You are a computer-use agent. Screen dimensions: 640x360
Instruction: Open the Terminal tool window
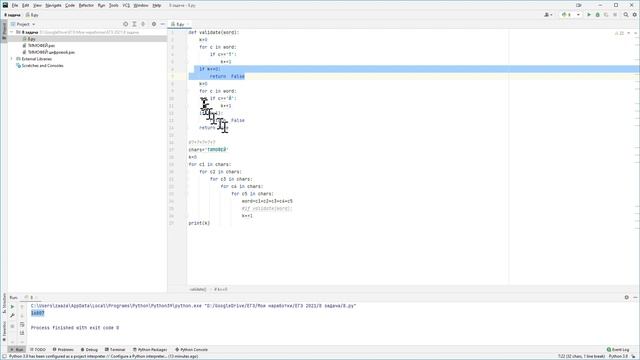click(x=115, y=350)
